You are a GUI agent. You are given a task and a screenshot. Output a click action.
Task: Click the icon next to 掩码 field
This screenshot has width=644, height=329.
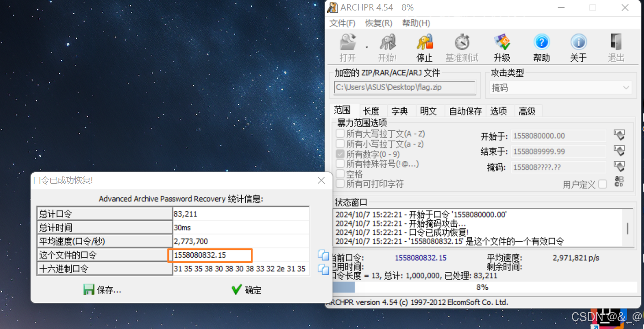619,166
